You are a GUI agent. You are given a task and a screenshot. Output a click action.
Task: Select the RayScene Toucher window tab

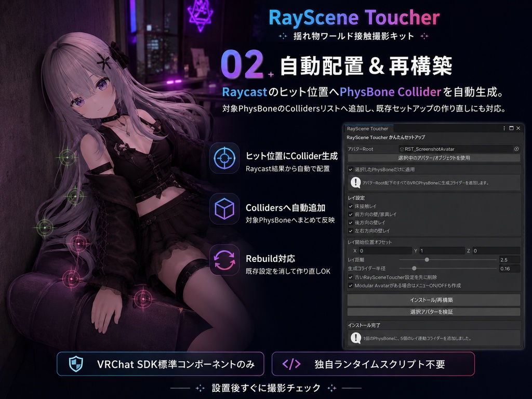[368, 129]
